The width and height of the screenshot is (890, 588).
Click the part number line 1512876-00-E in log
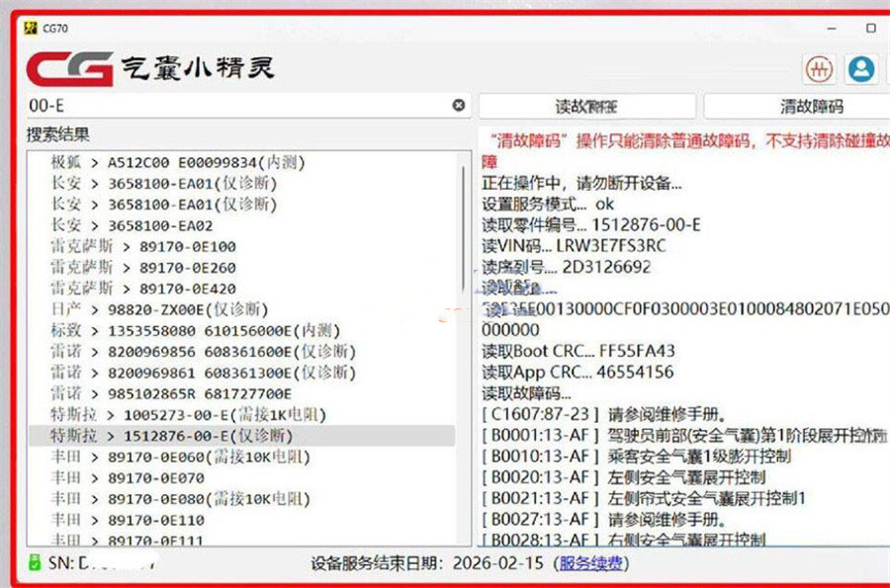point(591,225)
